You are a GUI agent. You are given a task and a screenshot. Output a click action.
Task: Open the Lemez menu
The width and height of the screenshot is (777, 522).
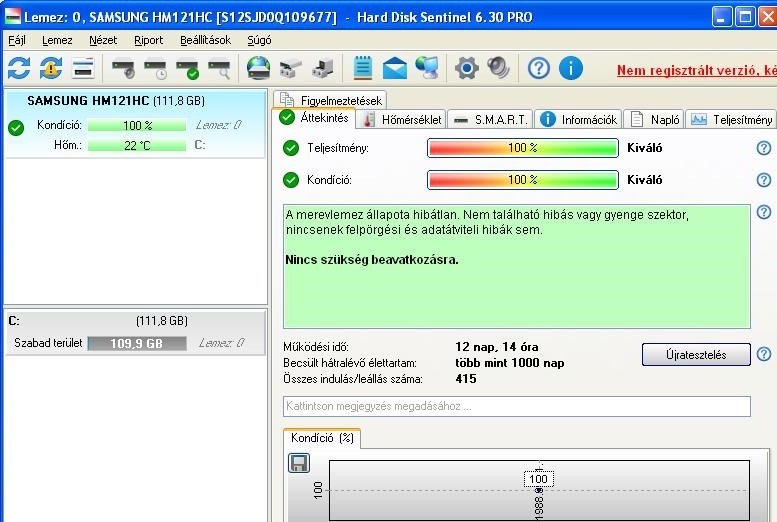(57, 40)
